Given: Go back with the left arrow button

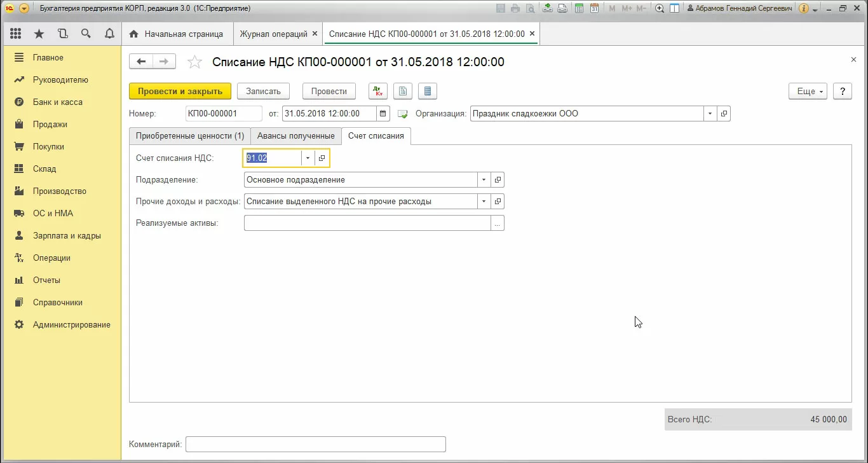Looking at the screenshot, I should pyautogui.click(x=141, y=61).
